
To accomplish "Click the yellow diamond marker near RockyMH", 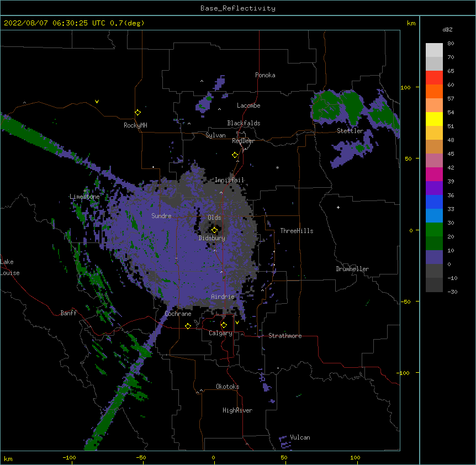I will (x=137, y=113).
